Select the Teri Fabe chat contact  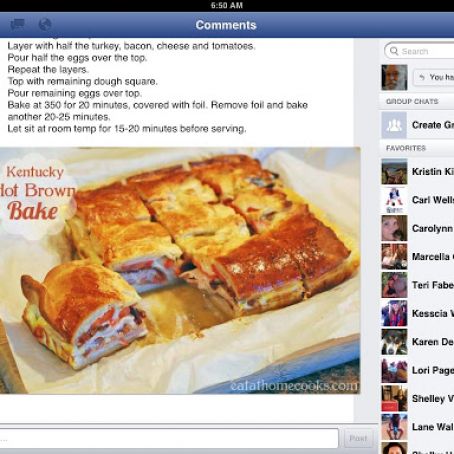point(417,285)
